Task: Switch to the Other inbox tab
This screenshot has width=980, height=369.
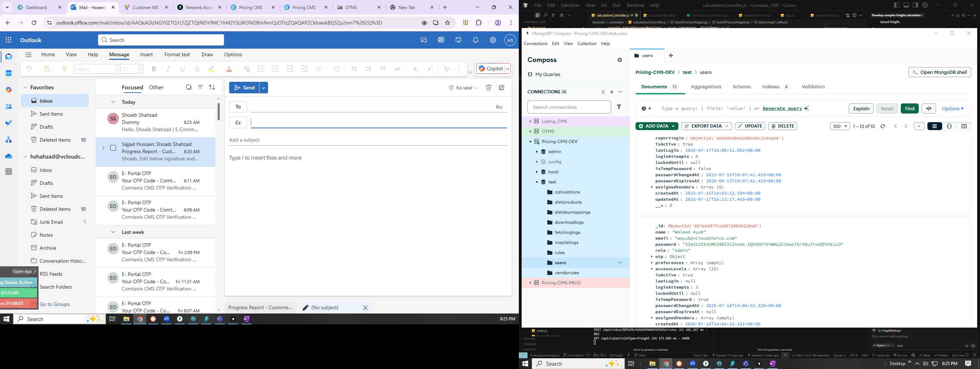Action: [156, 88]
